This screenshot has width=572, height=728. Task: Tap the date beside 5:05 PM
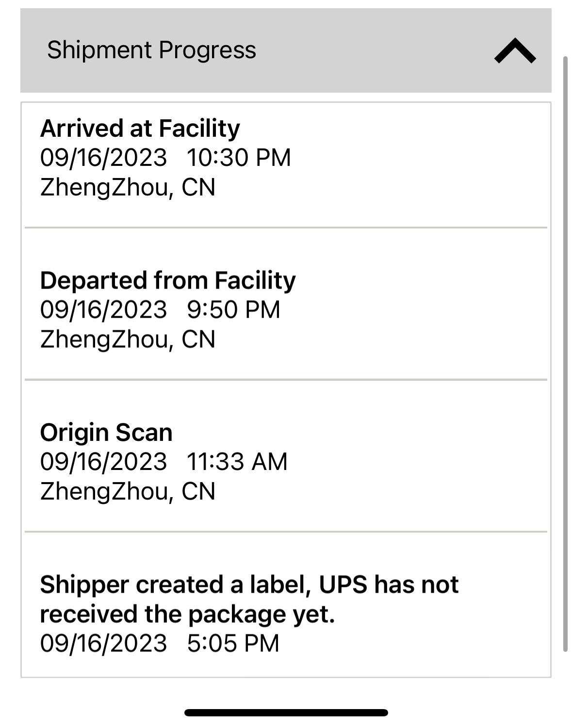click(x=103, y=644)
